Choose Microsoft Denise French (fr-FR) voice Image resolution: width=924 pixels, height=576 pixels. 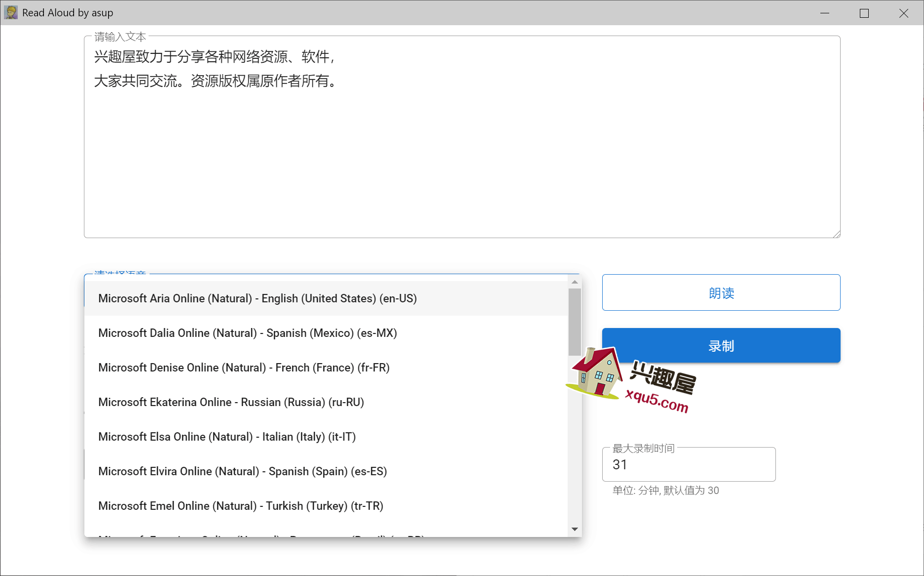pyautogui.click(x=326, y=368)
